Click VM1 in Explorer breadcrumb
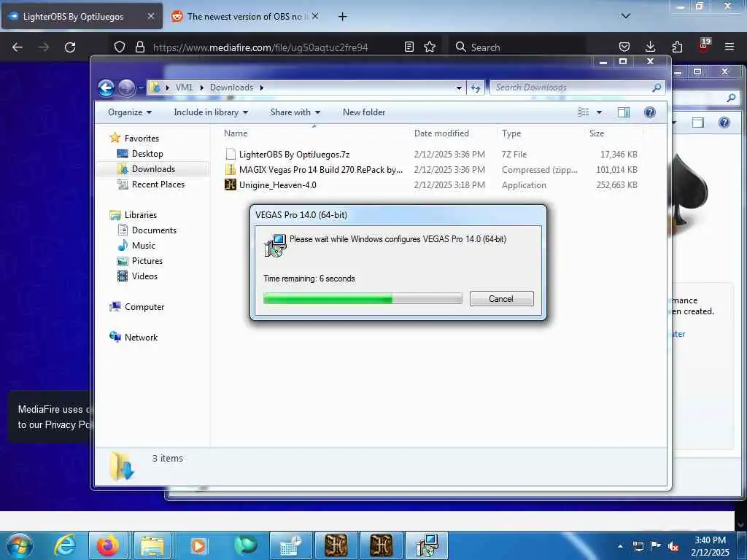747x560 pixels. pyautogui.click(x=184, y=87)
